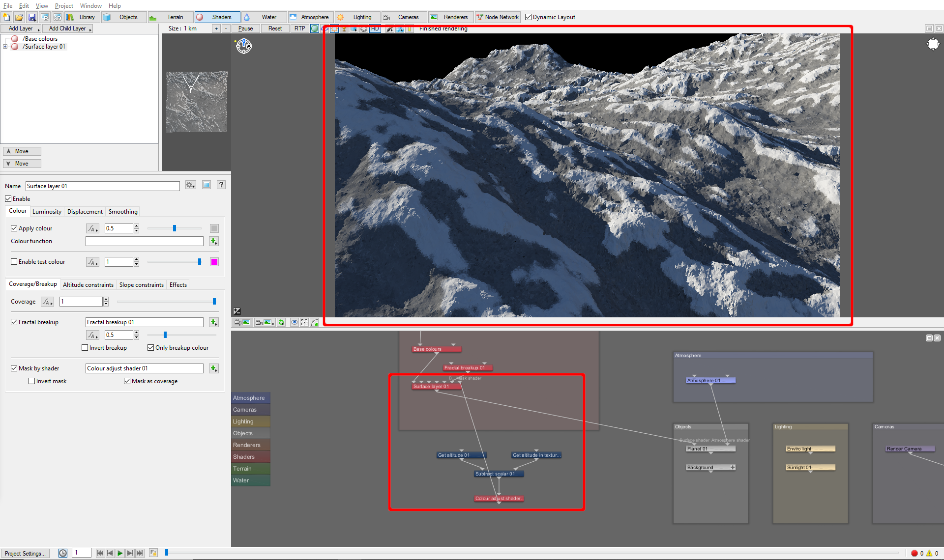
Task: Open the Altitude constraints tab
Action: (x=88, y=285)
